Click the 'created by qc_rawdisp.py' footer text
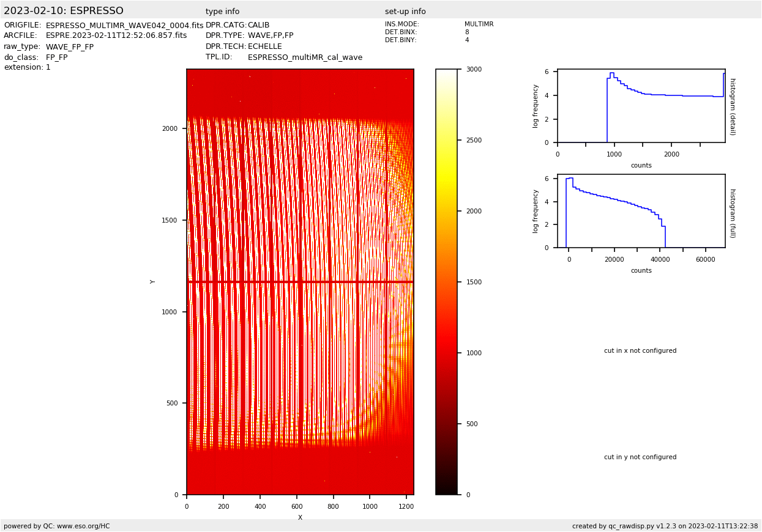The image size is (762, 532). 665,526
